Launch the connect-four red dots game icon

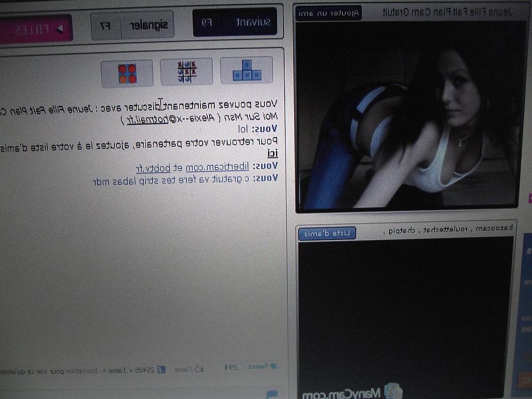point(127,73)
